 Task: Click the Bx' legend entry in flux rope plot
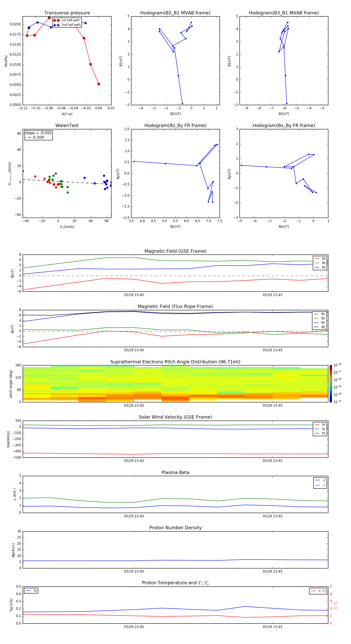coord(320,314)
